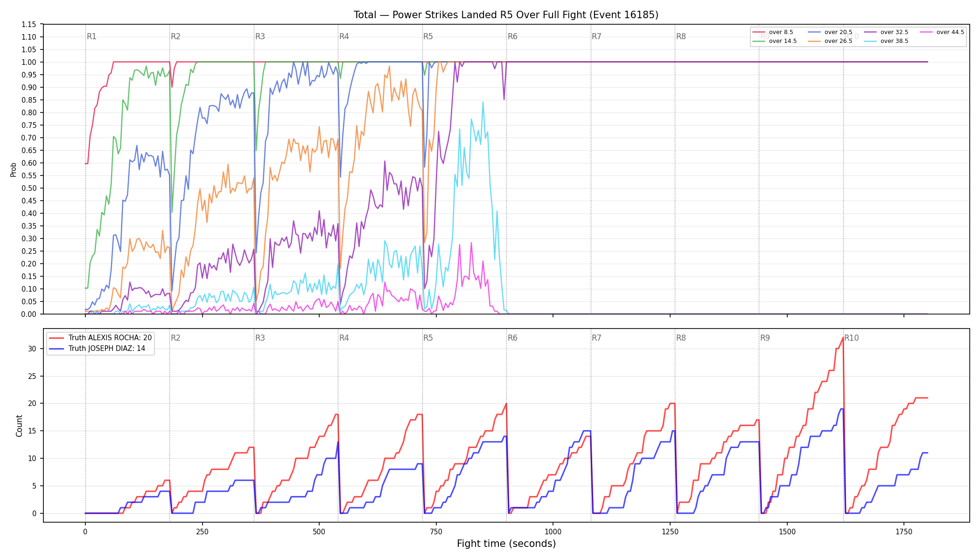Click the 'Prob' y-axis label

(14, 169)
